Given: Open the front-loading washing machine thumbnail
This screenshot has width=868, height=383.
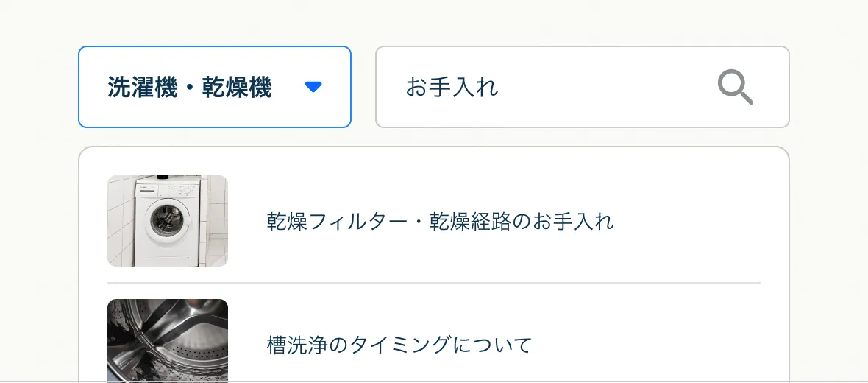Looking at the screenshot, I should pyautogui.click(x=168, y=221).
